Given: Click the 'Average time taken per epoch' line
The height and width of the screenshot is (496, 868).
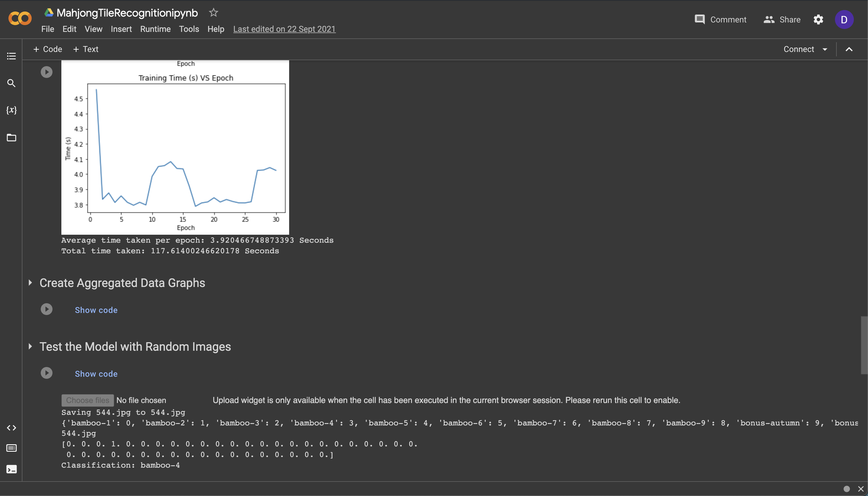Looking at the screenshot, I should tap(197, 240).
